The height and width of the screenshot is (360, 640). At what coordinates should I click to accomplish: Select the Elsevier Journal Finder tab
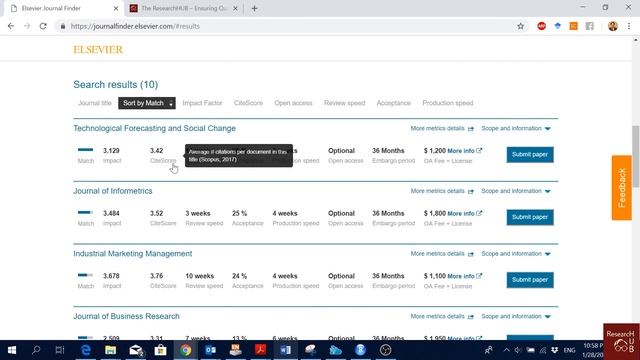click(63, 8)
